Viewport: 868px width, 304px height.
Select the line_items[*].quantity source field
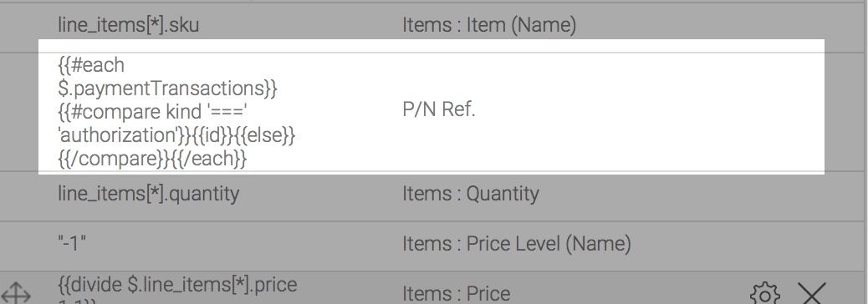[x=148, y=194]
